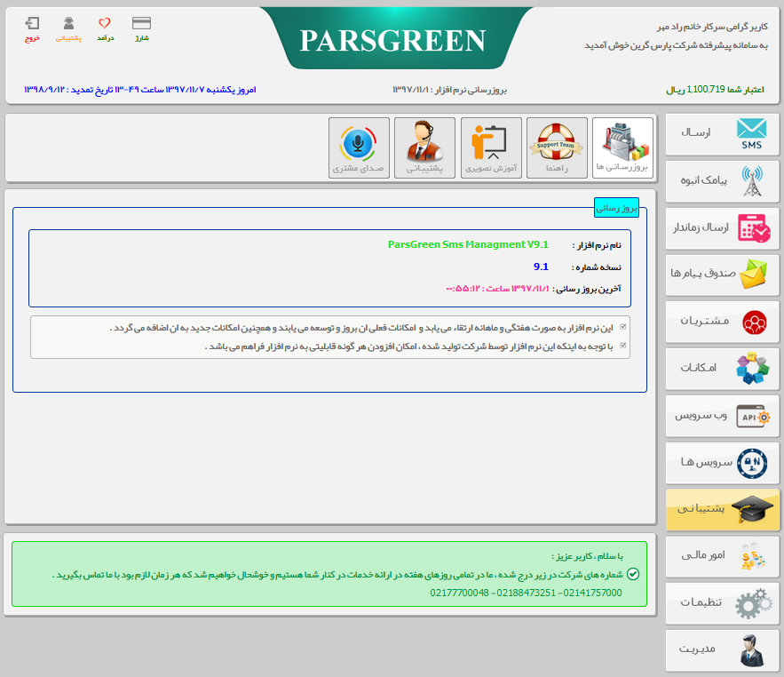Open the امکانات features puzzle icon

pyautogui.click(x=753, y=369)
